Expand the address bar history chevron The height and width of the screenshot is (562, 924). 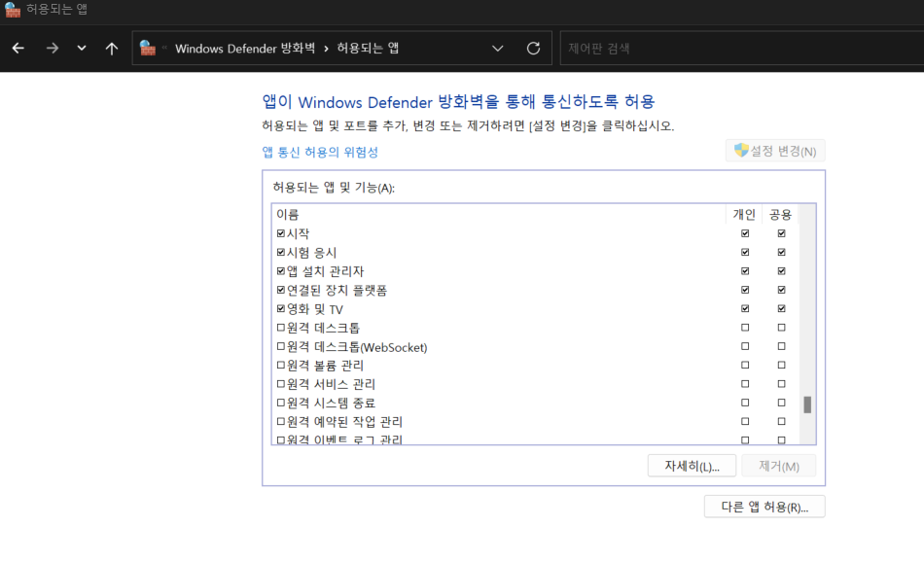tap(497, 49)
